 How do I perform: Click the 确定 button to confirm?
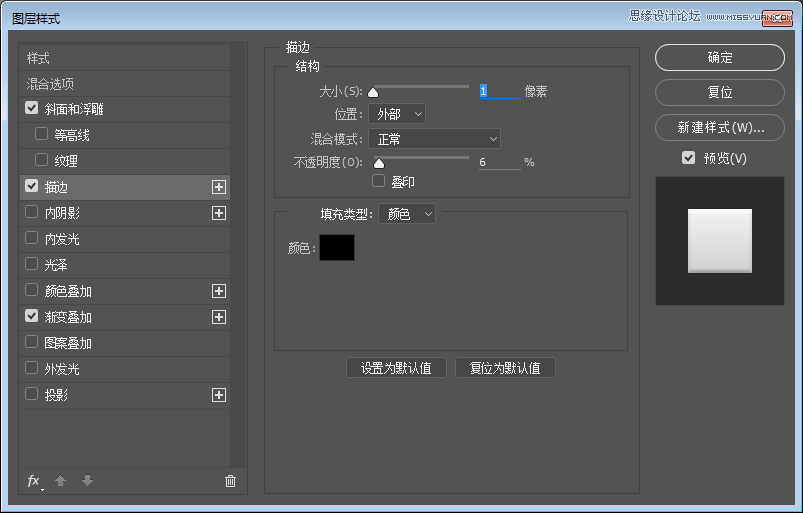[x=720, y=58]
